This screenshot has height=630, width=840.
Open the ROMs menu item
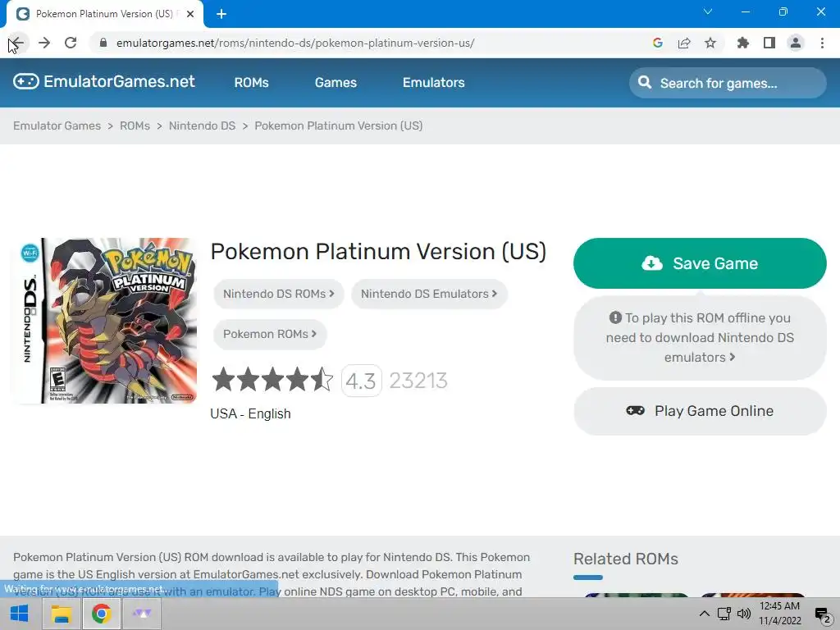coord(251,83)
